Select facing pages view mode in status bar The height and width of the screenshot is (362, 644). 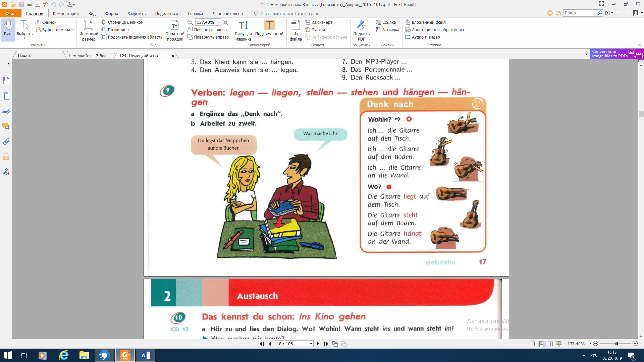[550, 344]
